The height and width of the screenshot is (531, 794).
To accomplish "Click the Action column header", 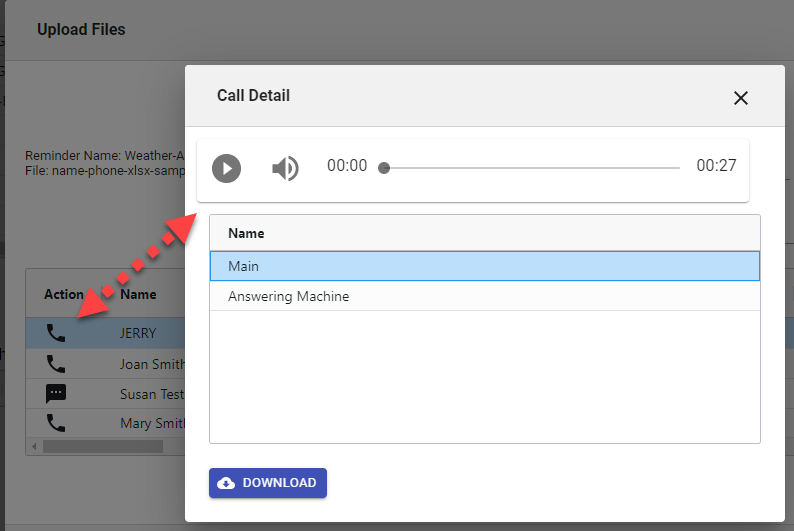I will pyautogui.click(x=64, y=294).
